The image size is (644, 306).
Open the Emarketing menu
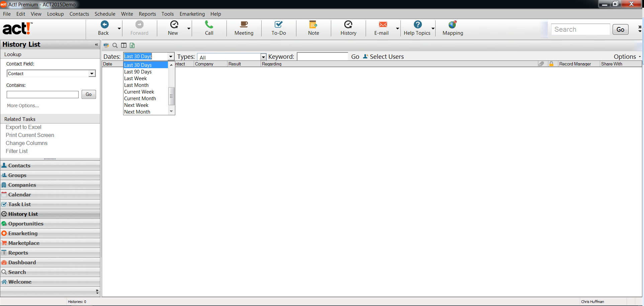click(192, 14)
